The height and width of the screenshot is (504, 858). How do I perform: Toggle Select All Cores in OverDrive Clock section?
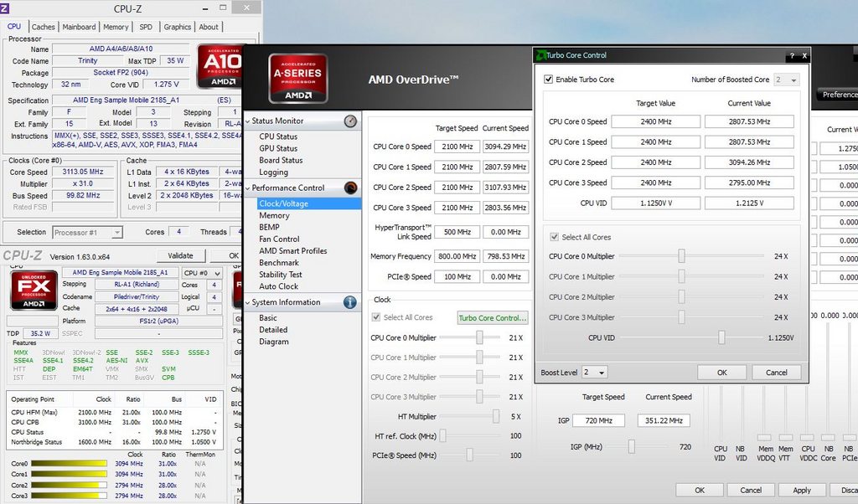coord(376,317)
